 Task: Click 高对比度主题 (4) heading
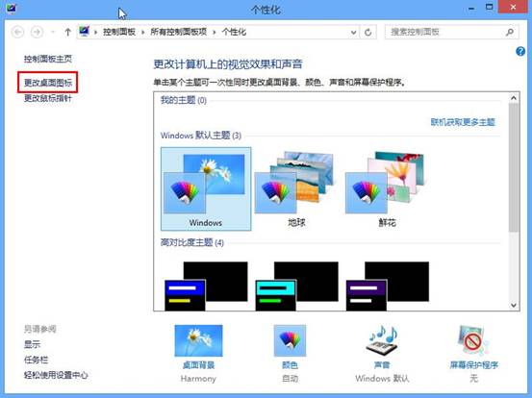pos(192,242)
